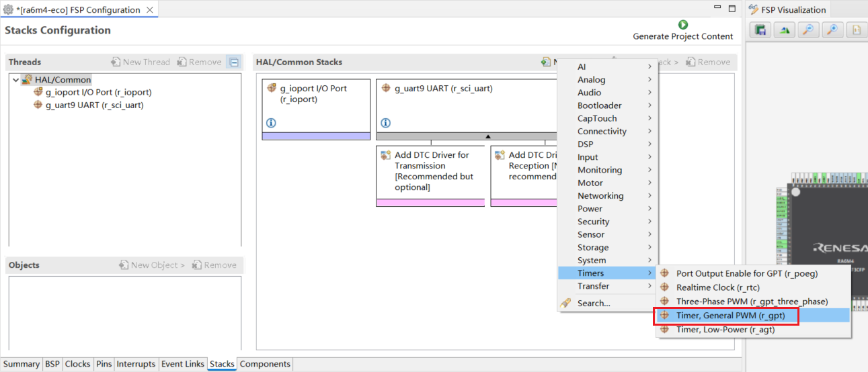This screenshot has height=372, width=868.
Task: Expand the Networking submenu
Action: (608, 195)
